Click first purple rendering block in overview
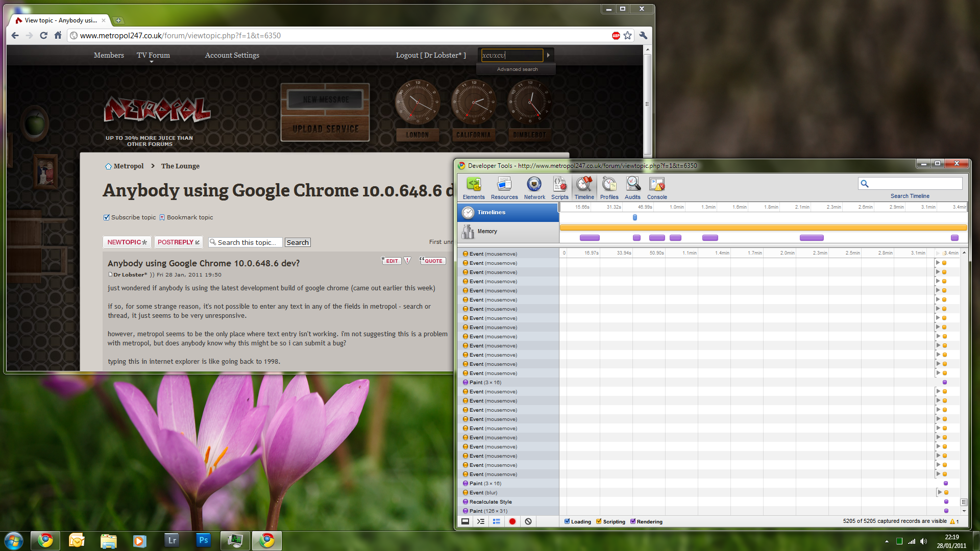 click(590, 238)
